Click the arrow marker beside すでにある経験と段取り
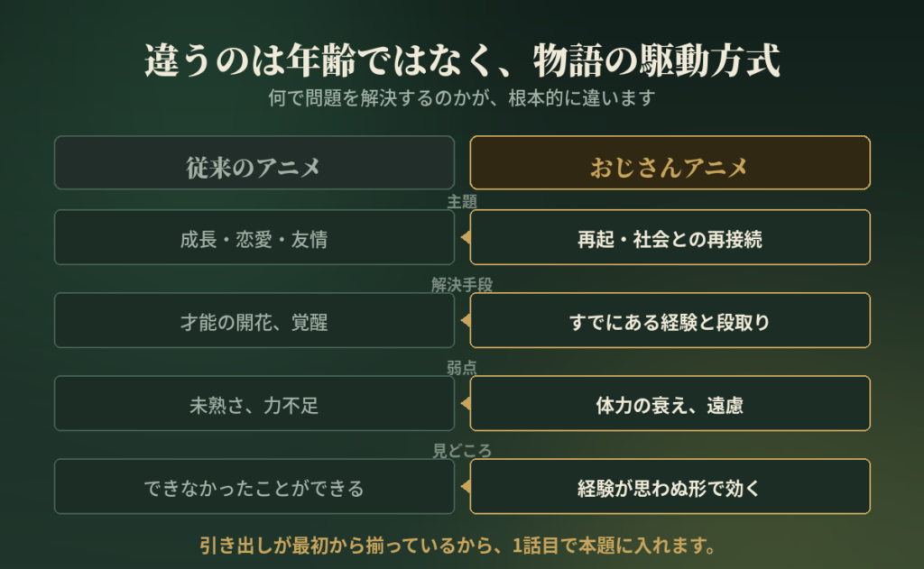The height and width of the screenshot is (569, 924). [x=466, y=320]
